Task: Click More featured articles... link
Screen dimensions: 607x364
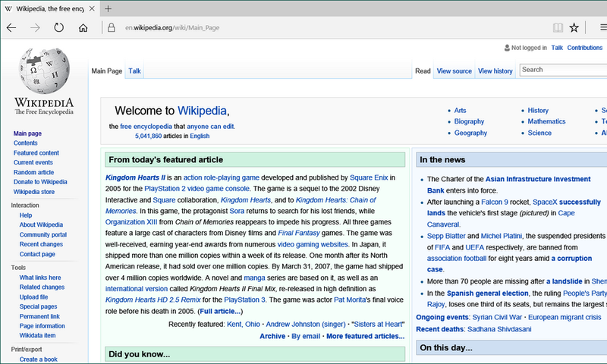Action: (x=365, y=336)
